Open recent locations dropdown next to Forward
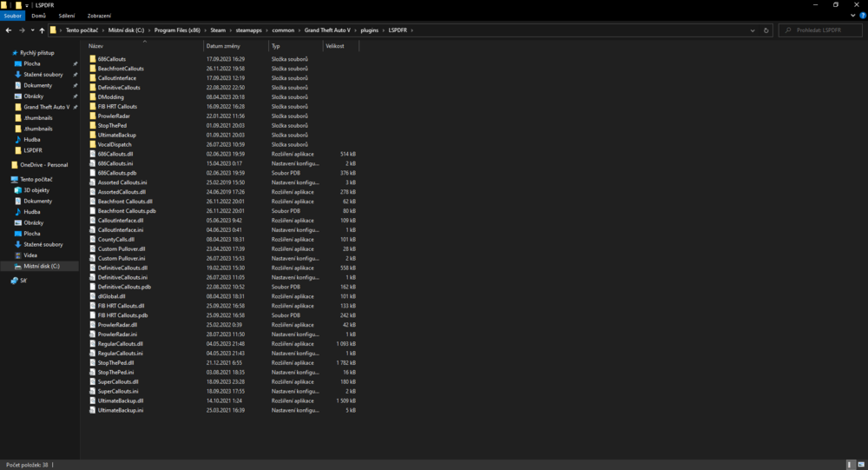This screenshot has width=868, height=470. coord(31,30)
